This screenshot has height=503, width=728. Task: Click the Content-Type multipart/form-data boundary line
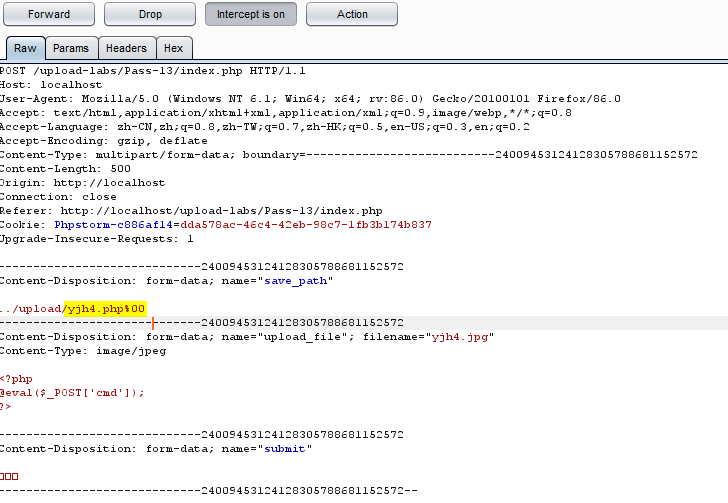click(349, 155)
